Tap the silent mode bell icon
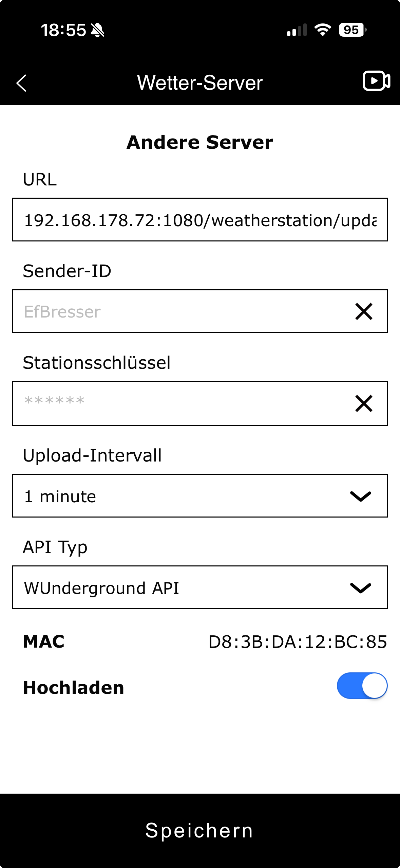This screenshot has height=868, width=400. coord(98,30)
